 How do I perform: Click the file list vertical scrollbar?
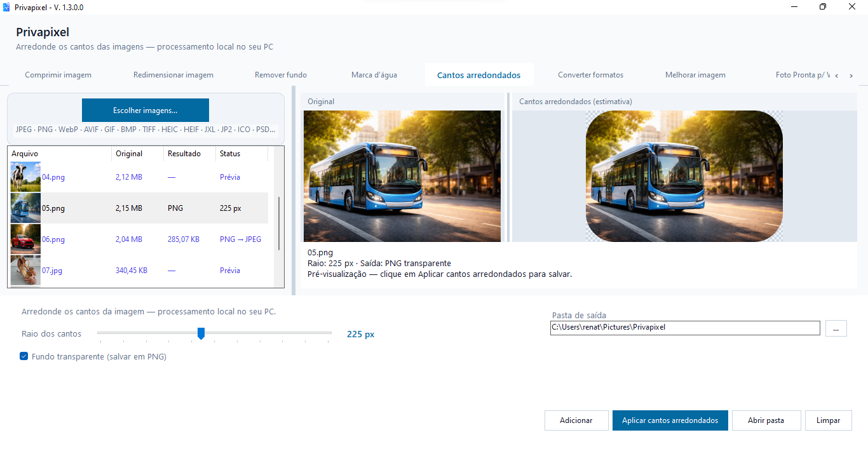pyautogui.click(x=278, y=224)
